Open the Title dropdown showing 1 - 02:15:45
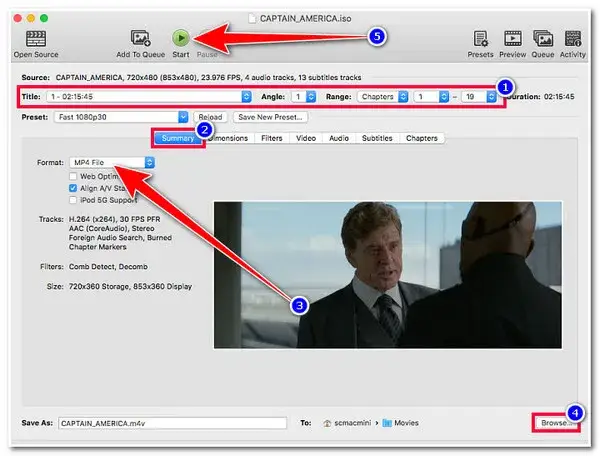This screenshot has height=456, width=600. tap(150, 96)
